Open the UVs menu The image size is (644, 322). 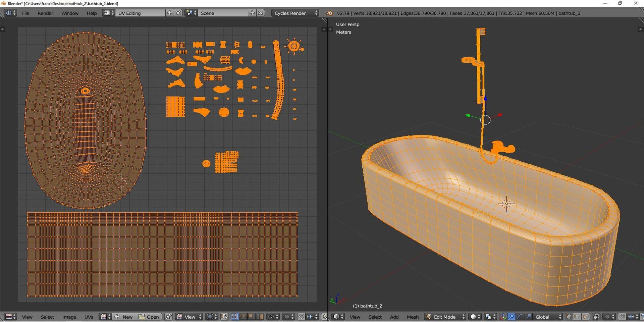(x=89, y=317)
